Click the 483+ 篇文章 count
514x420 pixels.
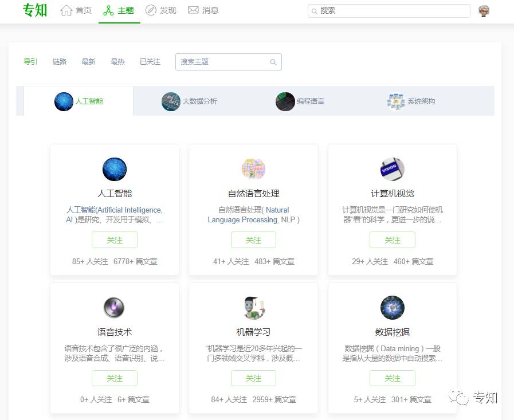click(x=274, y=261)
